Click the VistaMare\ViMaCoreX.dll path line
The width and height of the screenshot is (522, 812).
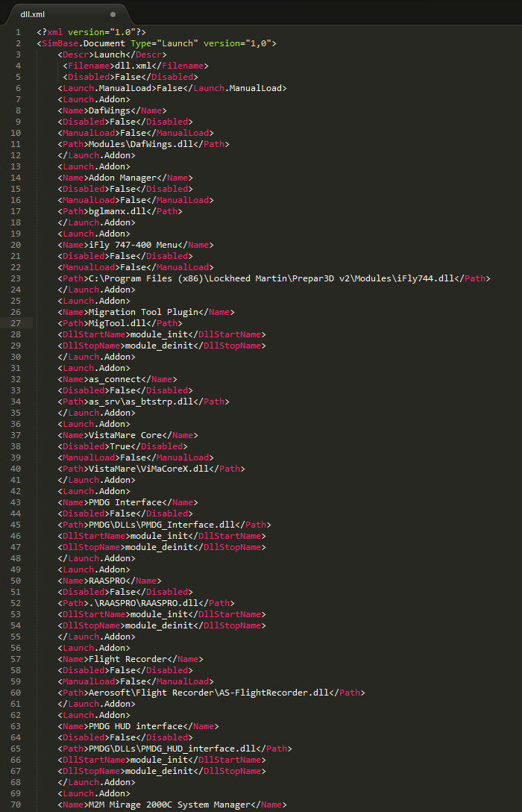coord(151,469)
